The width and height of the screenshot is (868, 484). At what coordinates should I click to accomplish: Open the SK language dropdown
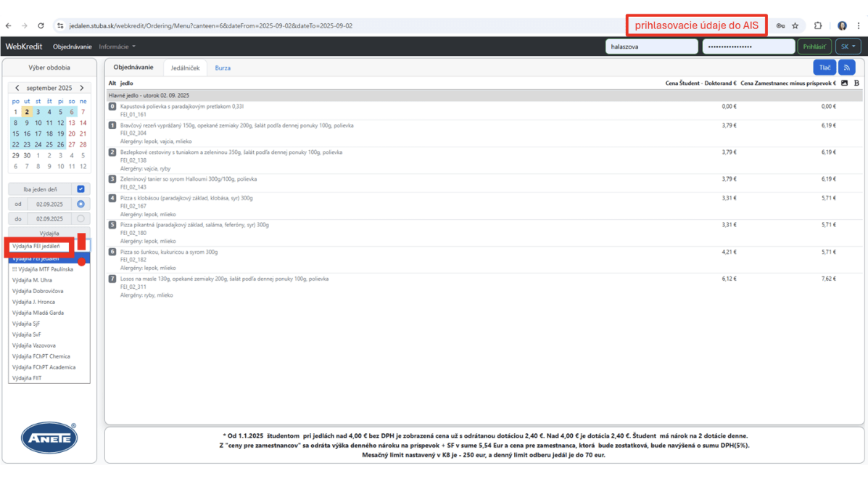tap(846, 46)
